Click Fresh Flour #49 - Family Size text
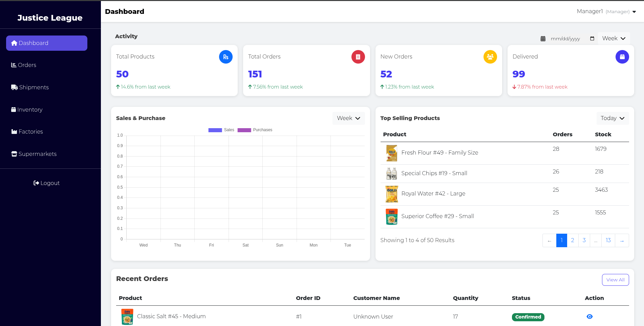Screen dimensions: 644x326 pos(439,153)
